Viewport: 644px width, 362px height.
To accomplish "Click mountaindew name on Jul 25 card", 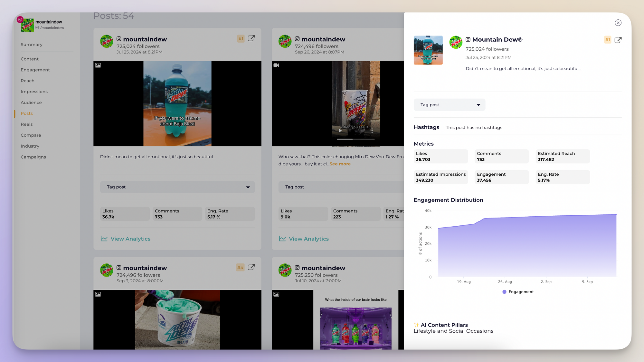I will click(x=145, y=39).
